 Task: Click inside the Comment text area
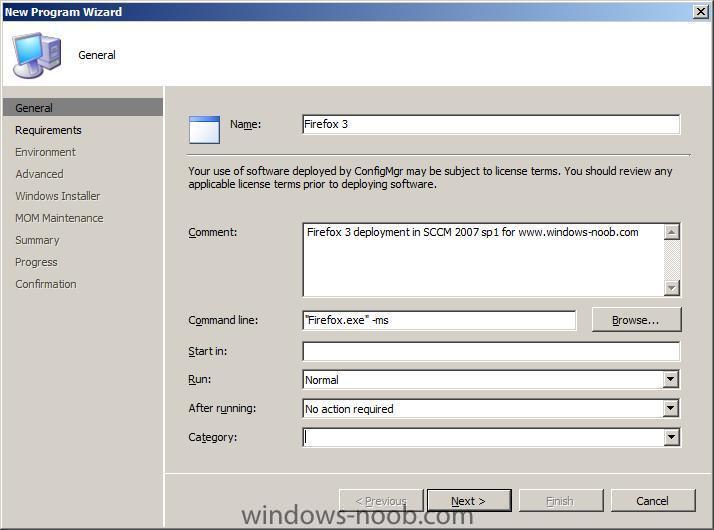[483, 260]
